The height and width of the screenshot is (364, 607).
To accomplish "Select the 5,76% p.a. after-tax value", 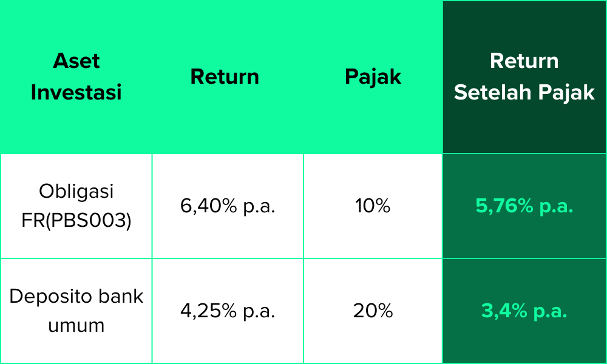I will (x=524, y=206).
